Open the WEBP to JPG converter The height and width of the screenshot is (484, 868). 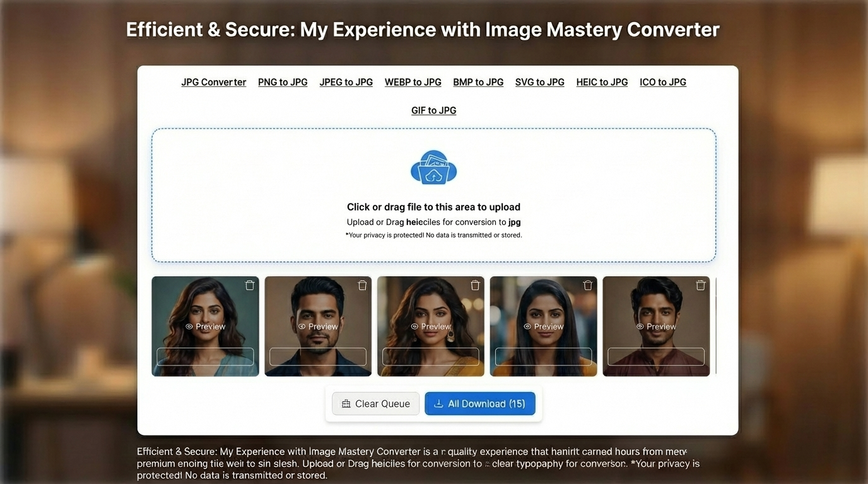pos(413,82)
